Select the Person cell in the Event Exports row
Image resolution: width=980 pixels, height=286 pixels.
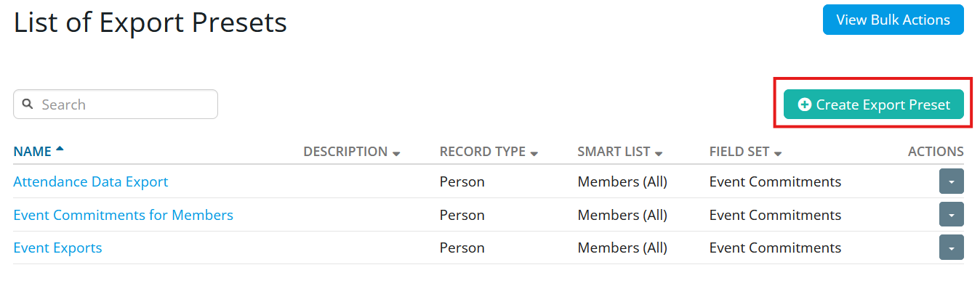point(462,248)
